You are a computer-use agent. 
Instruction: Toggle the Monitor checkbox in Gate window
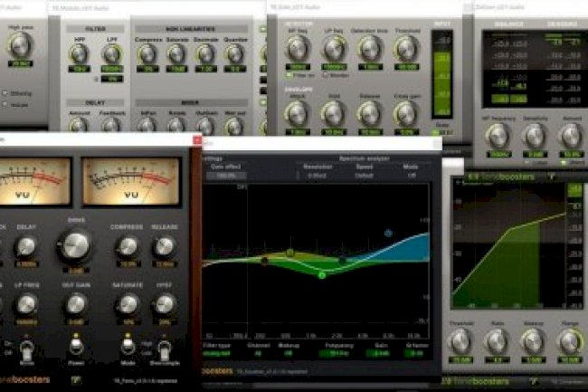coord(326,75)
